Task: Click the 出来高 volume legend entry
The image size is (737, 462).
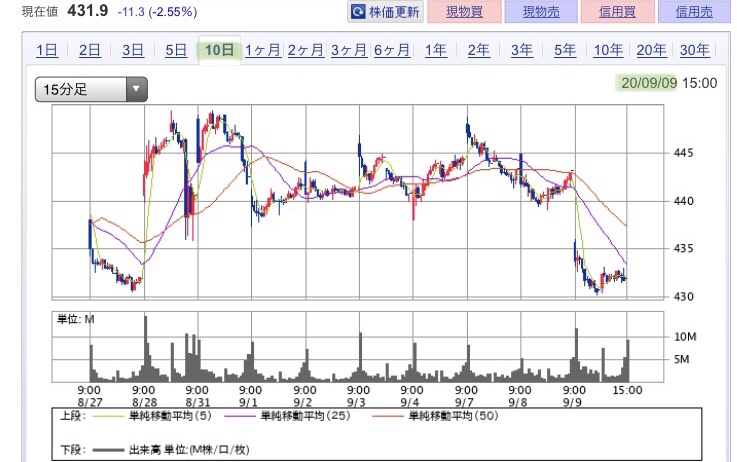Action: [189, 450]
